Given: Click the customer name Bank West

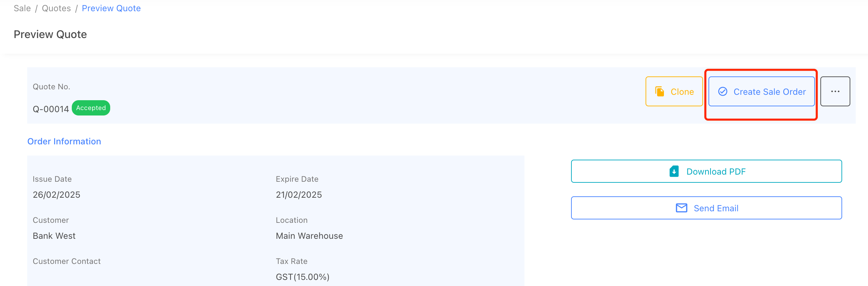Looking at the screenshot, I should [x=54, y=236].
